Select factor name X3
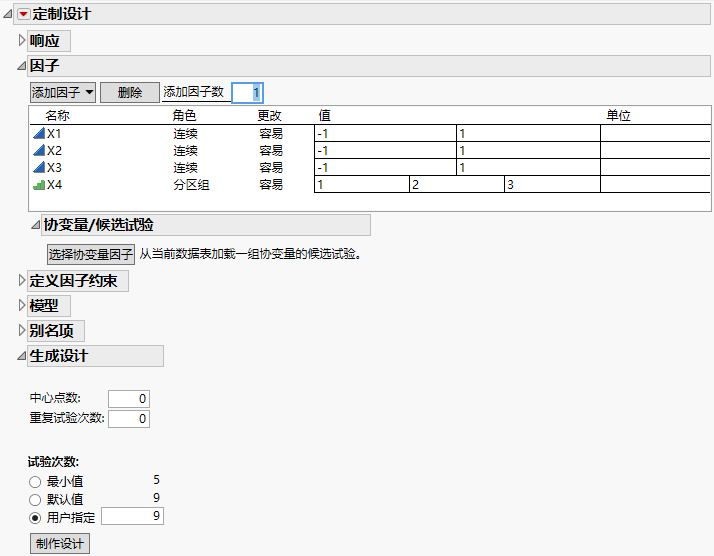Image resolution: width=714 pixels, height=556 pixels. (54, 167)
